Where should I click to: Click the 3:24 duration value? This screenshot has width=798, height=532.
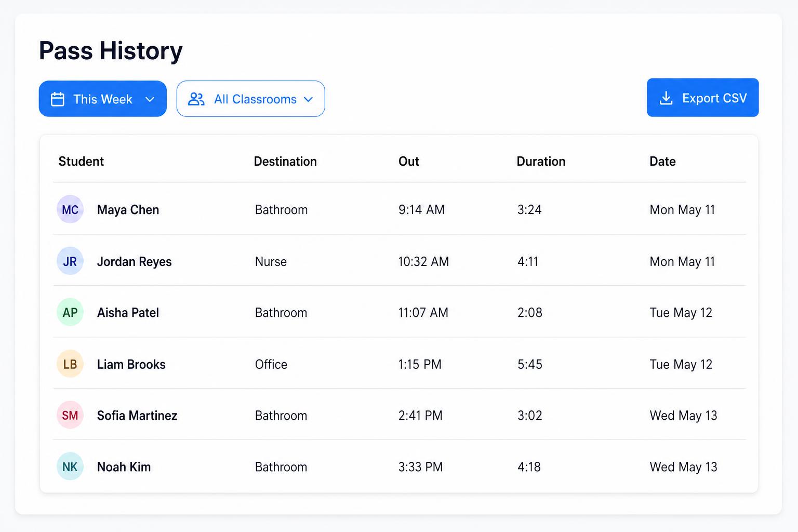[x=529, y=210]
